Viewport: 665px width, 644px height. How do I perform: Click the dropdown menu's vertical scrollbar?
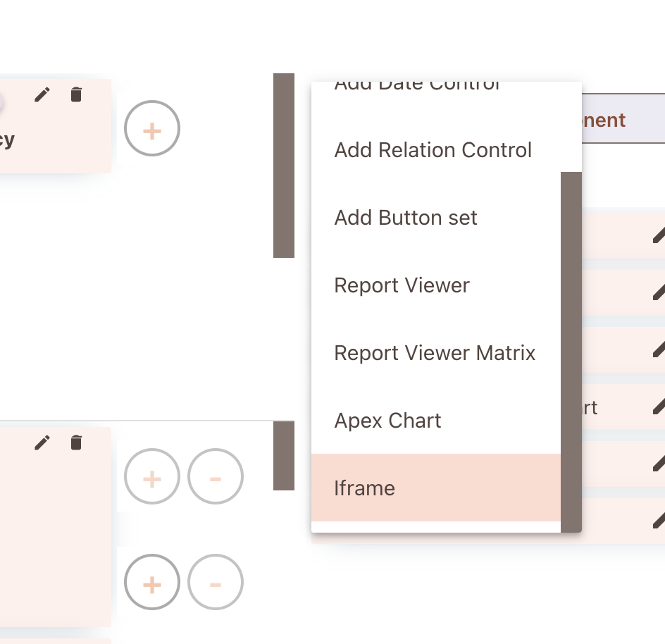tap(571, 352)
